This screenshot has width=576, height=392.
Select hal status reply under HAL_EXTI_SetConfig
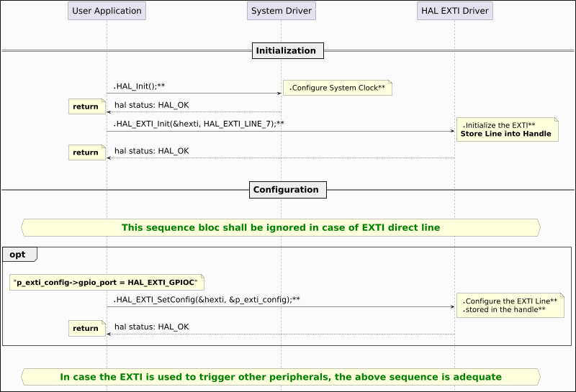[x=151, y=327]
